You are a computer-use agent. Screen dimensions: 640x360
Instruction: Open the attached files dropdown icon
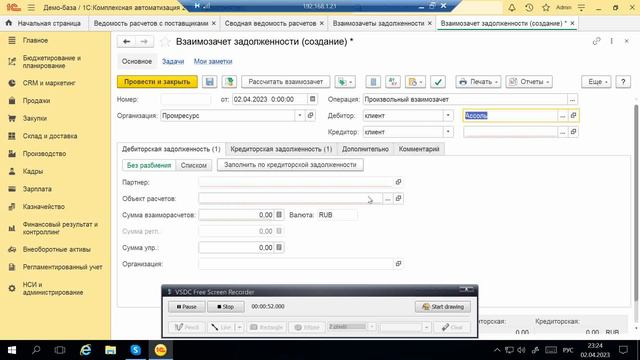tap(416, 82)
